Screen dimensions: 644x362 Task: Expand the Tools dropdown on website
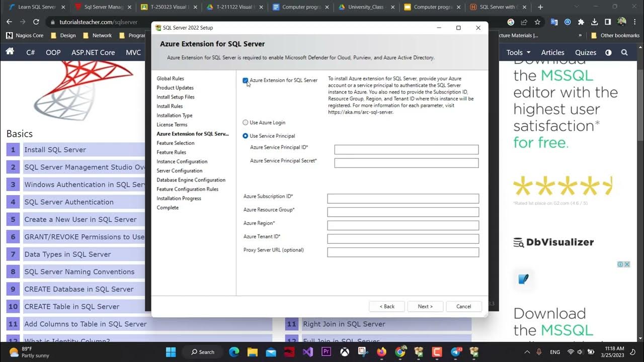518,52
